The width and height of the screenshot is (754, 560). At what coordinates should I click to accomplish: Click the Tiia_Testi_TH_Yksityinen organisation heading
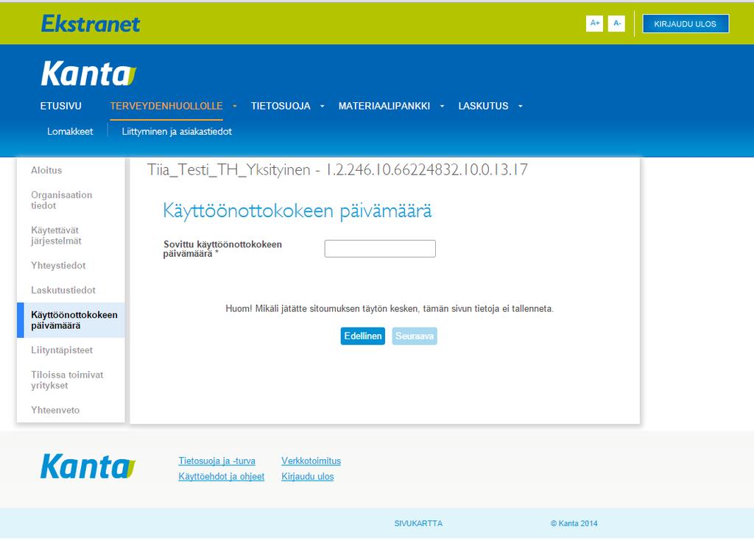[x=337, y=170]
